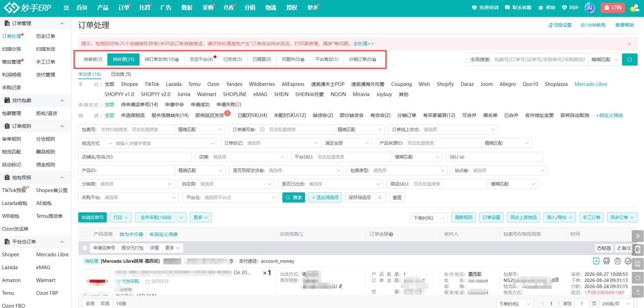Open the AI assistant icon
This screenshot has width=644, height=308.
590,7
